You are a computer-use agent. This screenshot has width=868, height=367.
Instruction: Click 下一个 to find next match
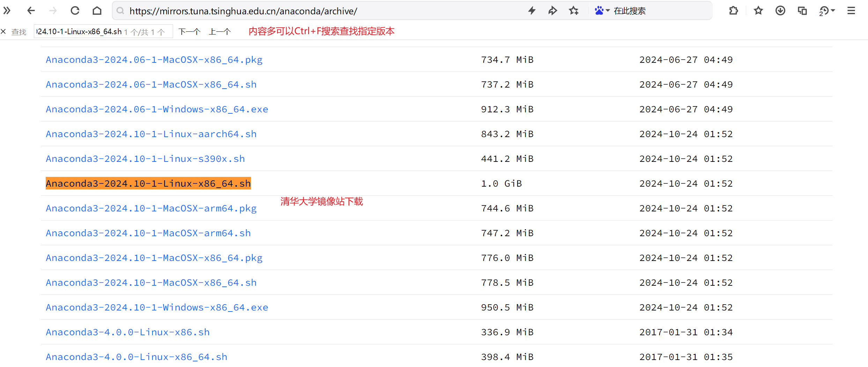(x=189, y=32)
